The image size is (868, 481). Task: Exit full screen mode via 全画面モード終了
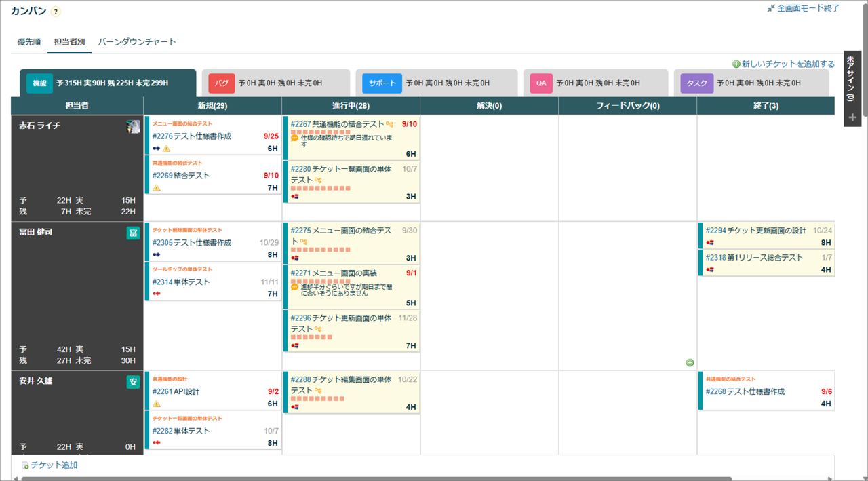[x=803, y=8]
